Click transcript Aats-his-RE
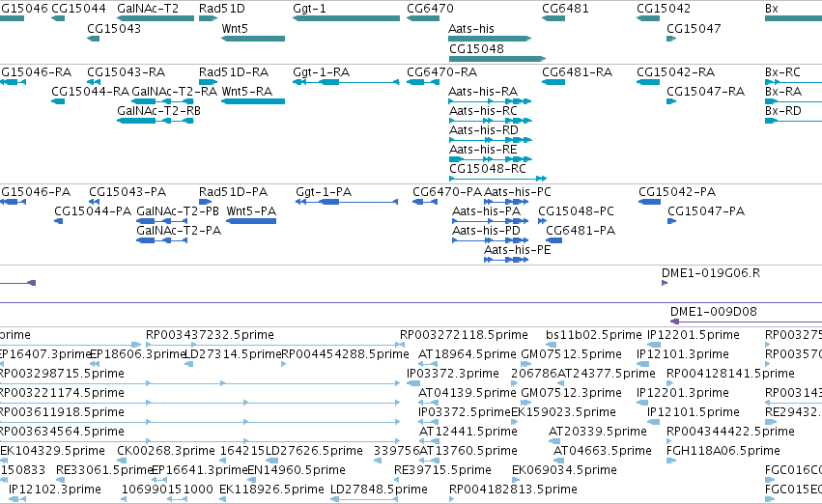822x504 pixels. (490, 159)
